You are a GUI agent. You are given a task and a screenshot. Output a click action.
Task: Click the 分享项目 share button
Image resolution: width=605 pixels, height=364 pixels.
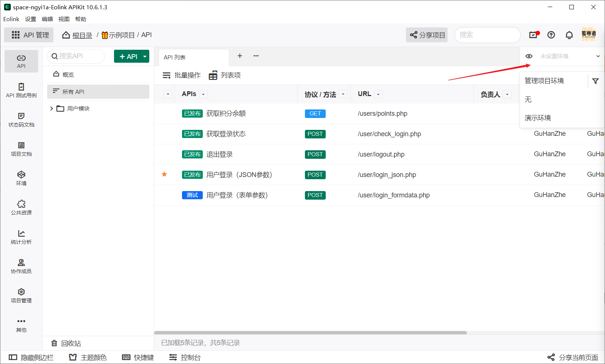[427, 35]
